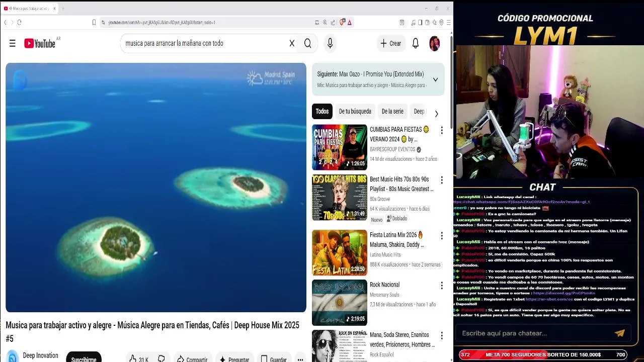Go back in the browser
This screenshot has width=644, height=362.
coord(5,22)
